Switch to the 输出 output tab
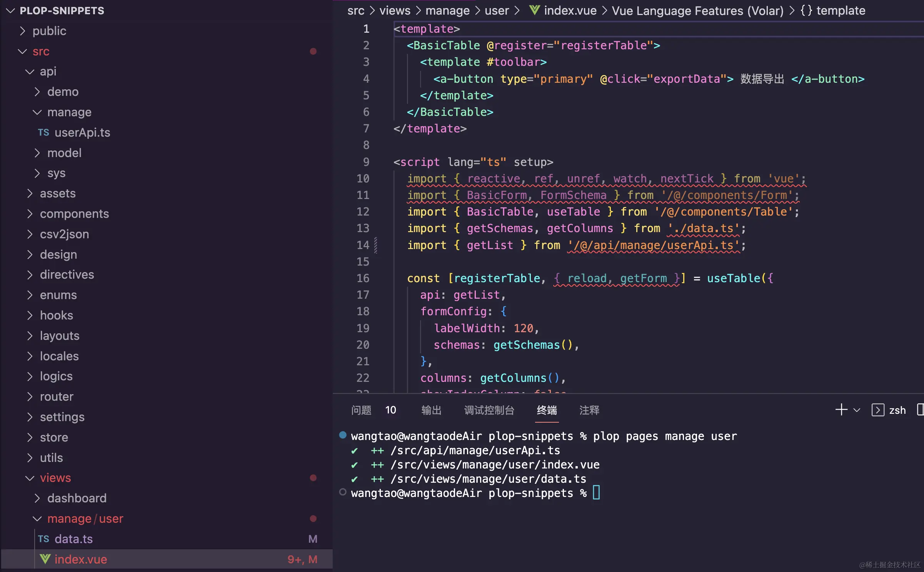 (x=431, y=410)
